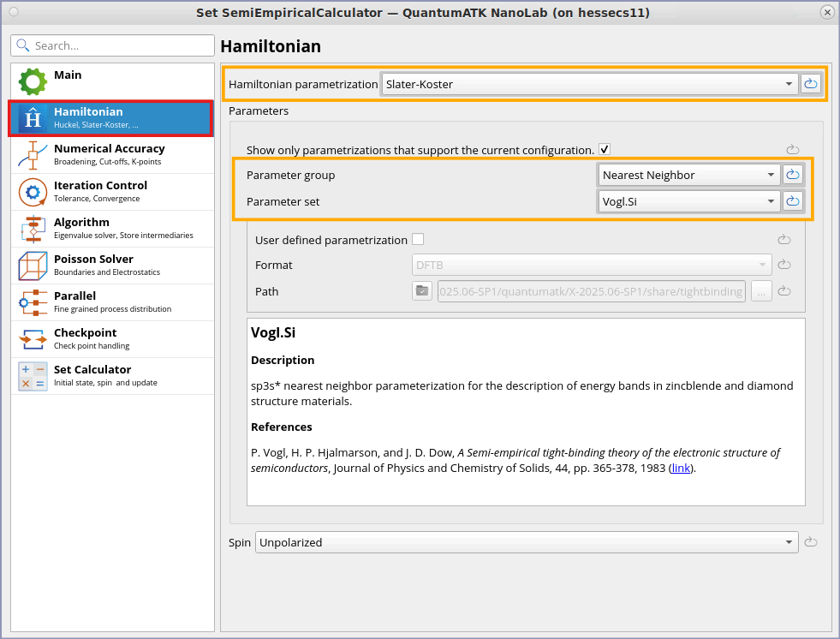Reset the Parameter set value icon
Screen dimensions: 840x639
[792, 201]
